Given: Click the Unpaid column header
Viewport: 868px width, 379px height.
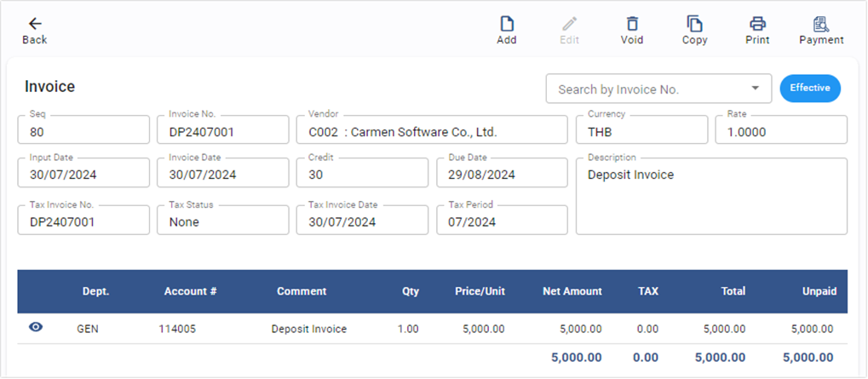Looking at the screenshot, I should coord(819,291).
